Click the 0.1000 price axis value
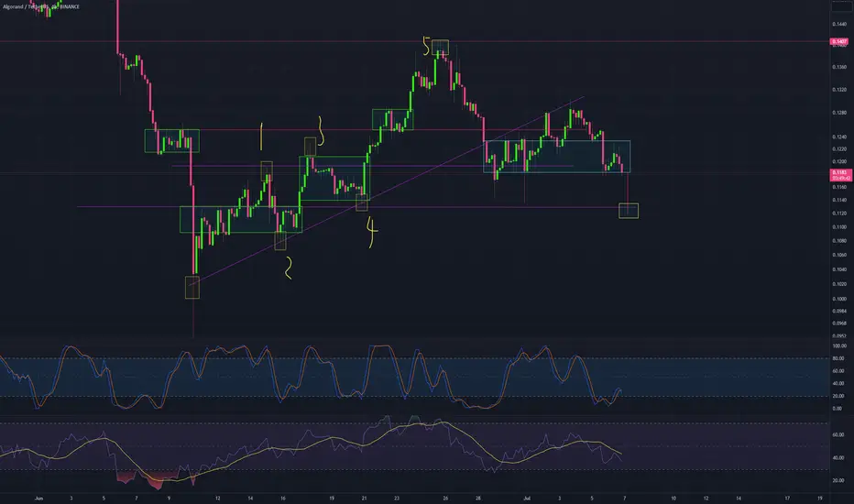Viewport: 854px width, 504px height. 839,299
